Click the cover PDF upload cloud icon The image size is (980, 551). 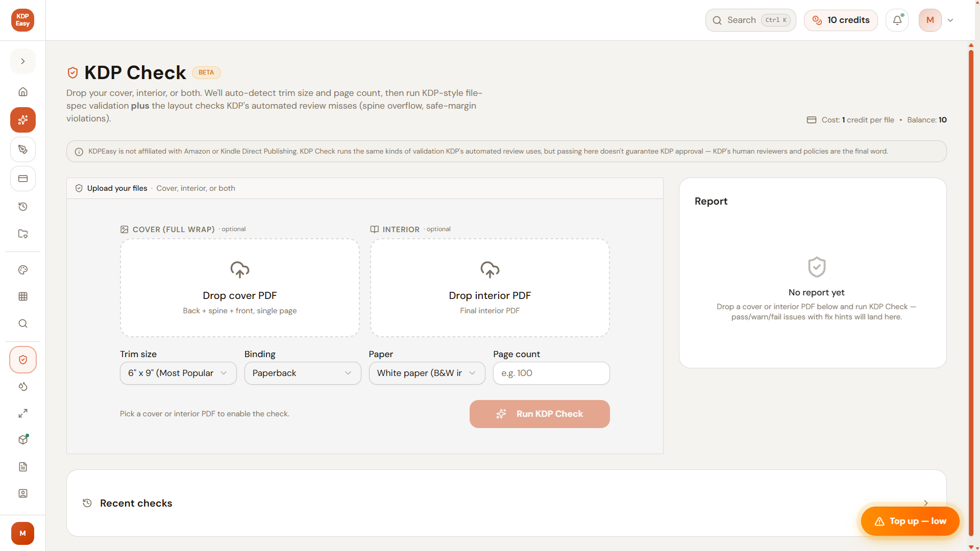coord(240,269)
